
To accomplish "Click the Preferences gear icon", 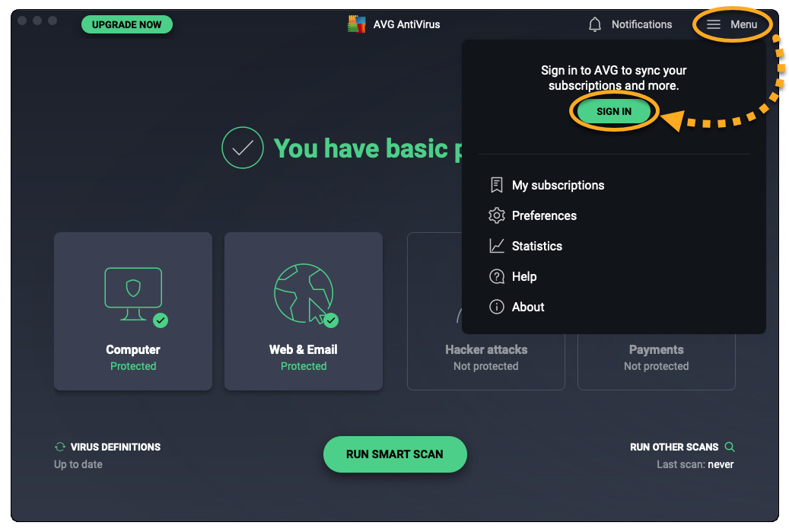I will coord(497,215).
